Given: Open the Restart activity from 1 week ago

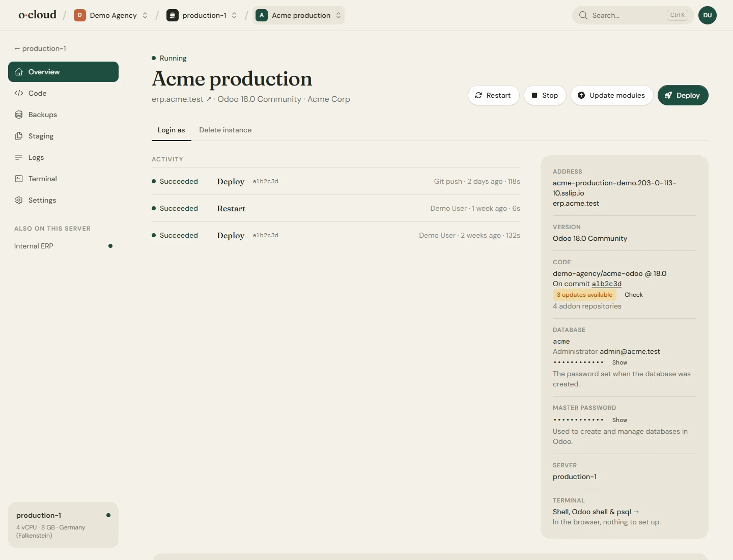Looking at the screenshot, I should (x=336, y=208).
